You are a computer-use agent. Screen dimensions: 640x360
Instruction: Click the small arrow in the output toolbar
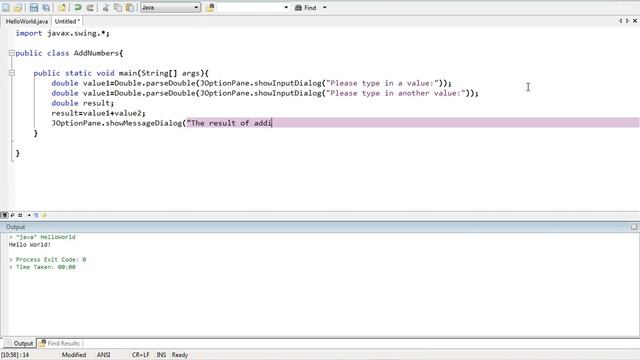29,215
